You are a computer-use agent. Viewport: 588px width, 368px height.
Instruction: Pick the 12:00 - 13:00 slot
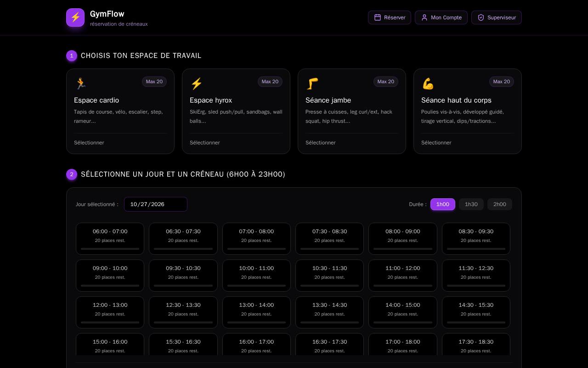click(110, 312)
